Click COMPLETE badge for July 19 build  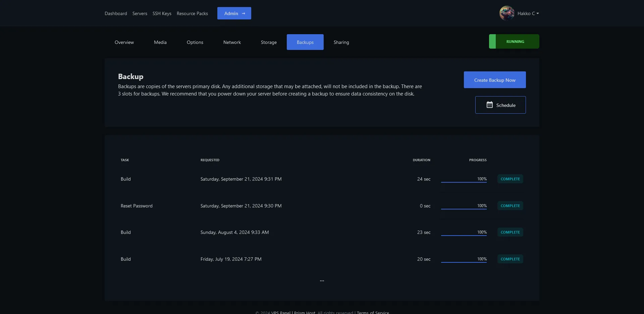[510, 259]
